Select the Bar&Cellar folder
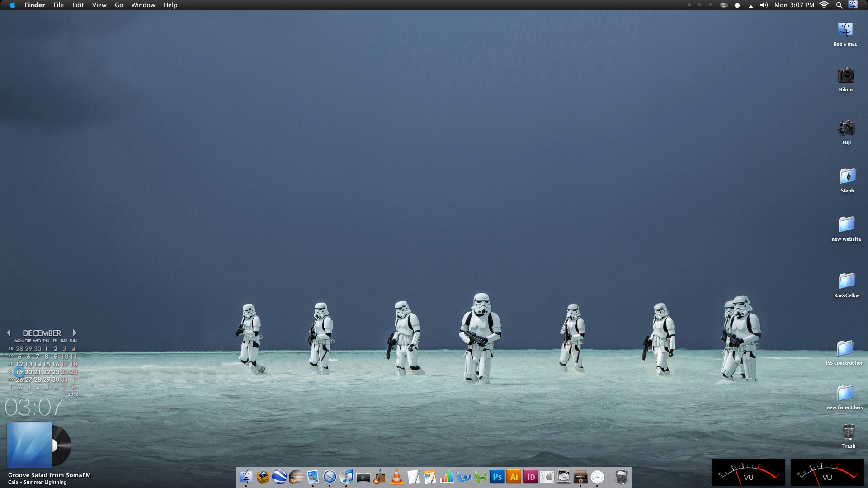This screenshot has width=868, height=488. 846,281
